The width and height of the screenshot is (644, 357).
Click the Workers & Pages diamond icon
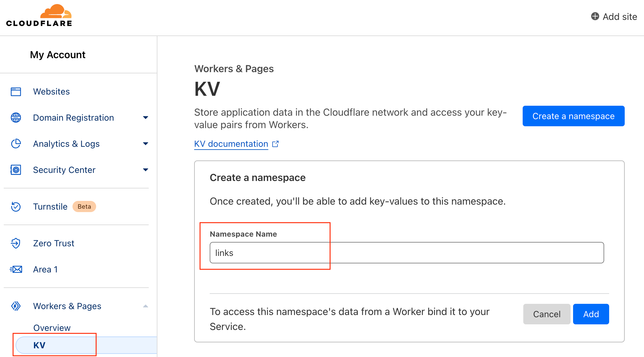click(x=16, y=306)
